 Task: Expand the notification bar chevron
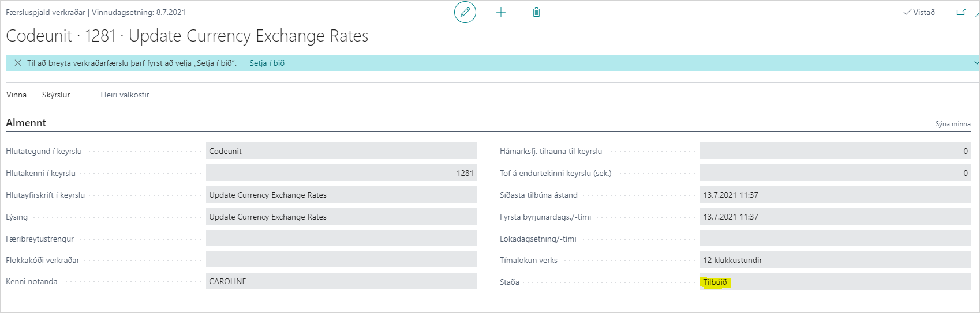[x=976, y=63]
